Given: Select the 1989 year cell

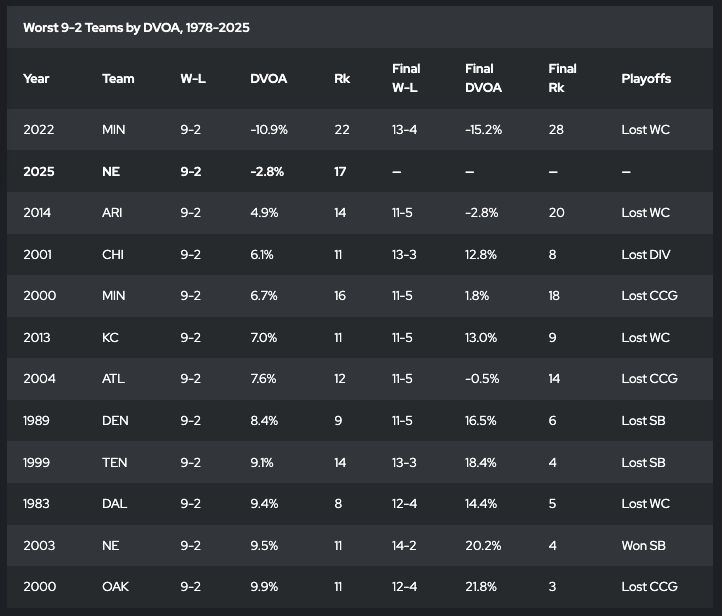Looking at the screenshot, I should (37, 420).
